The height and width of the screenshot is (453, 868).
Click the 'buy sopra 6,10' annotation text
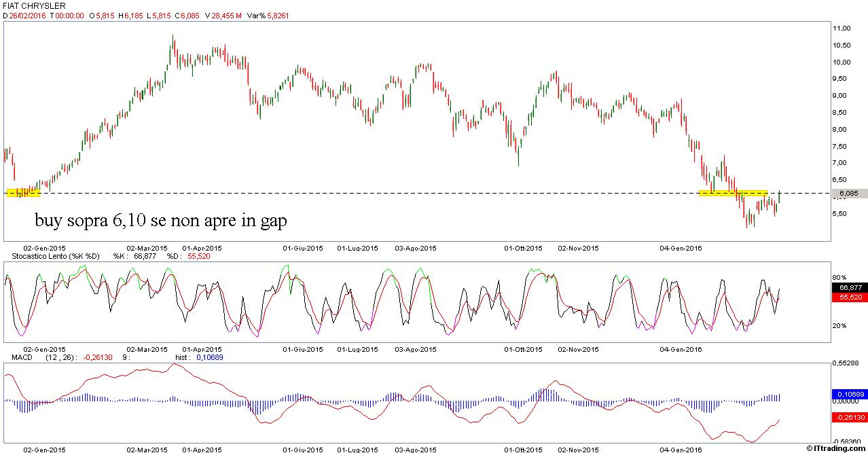click(160, 221)
